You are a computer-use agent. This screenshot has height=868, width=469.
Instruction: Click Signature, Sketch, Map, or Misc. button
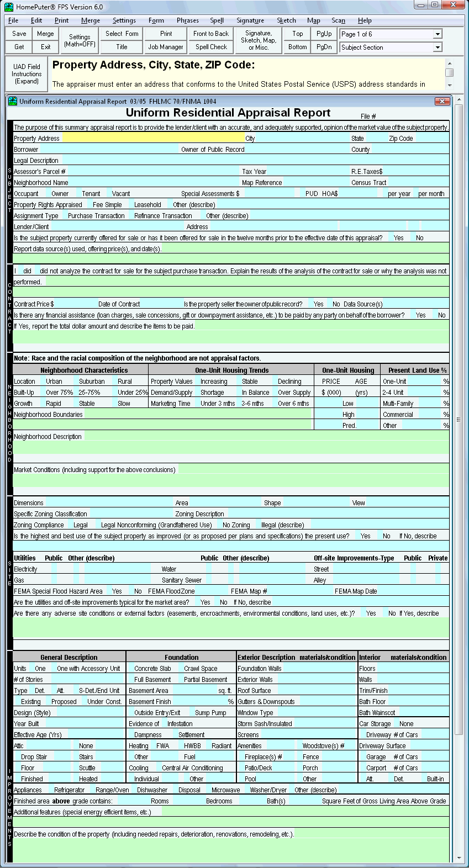(x=259, y=40)
